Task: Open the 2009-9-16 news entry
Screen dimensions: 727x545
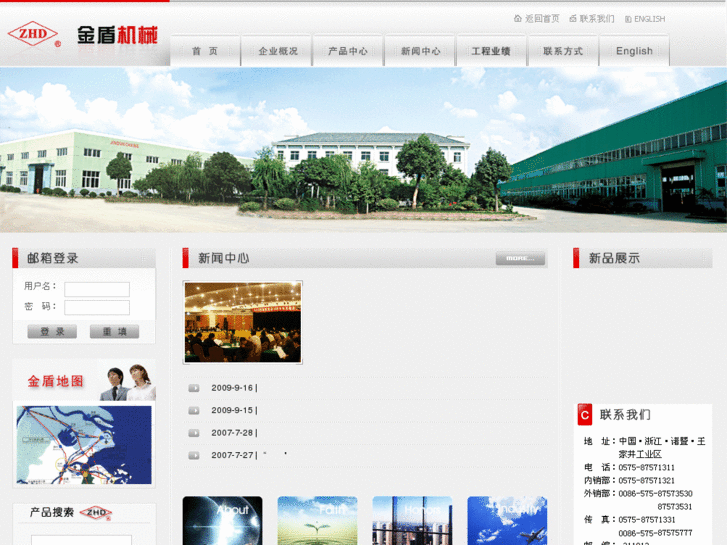Action: (x=235, y=388)
